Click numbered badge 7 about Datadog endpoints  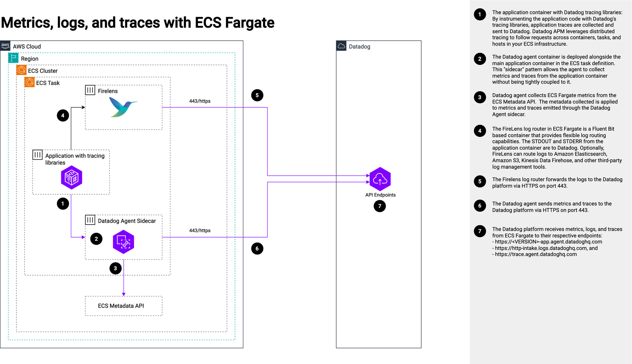point(480,231)
